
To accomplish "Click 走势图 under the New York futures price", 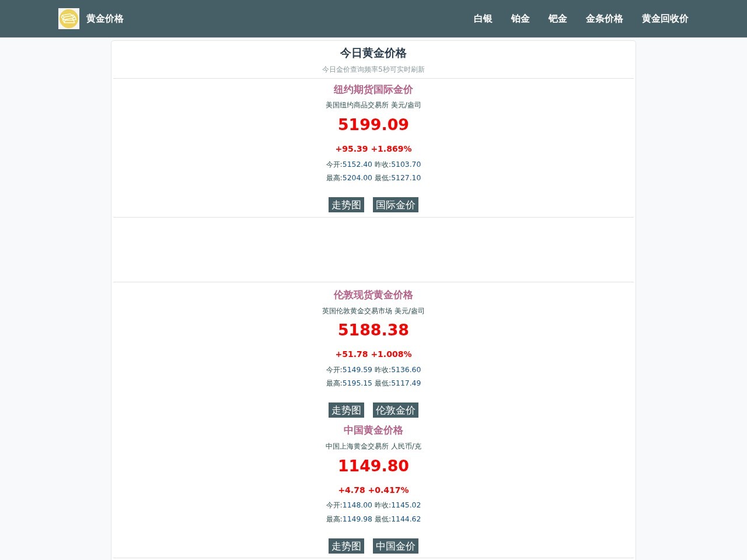I will click(345, 205).
